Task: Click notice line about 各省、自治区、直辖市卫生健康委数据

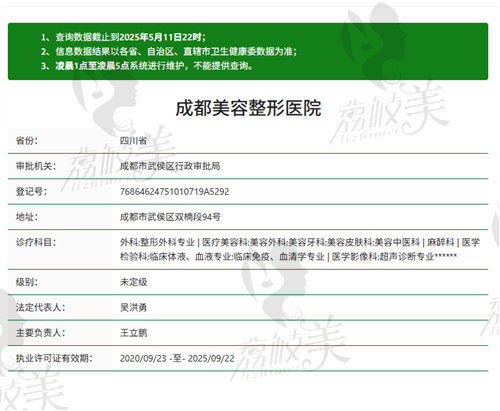Action: tap(169, 51)
